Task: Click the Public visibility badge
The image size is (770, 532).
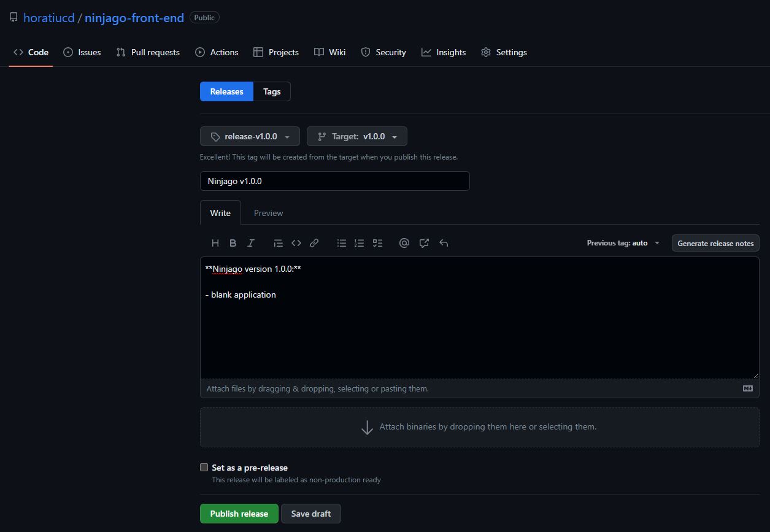Action: click(x=204, y=18)
